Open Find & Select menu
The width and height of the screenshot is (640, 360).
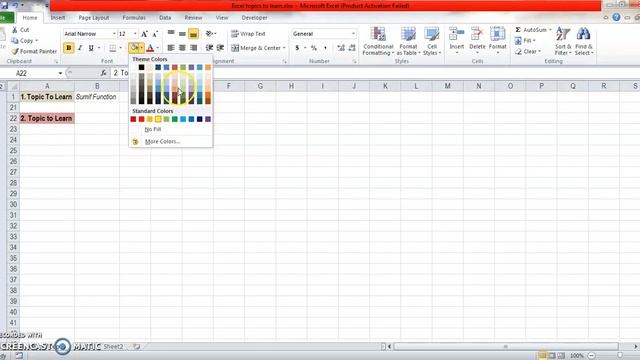(x=584, y=41)
